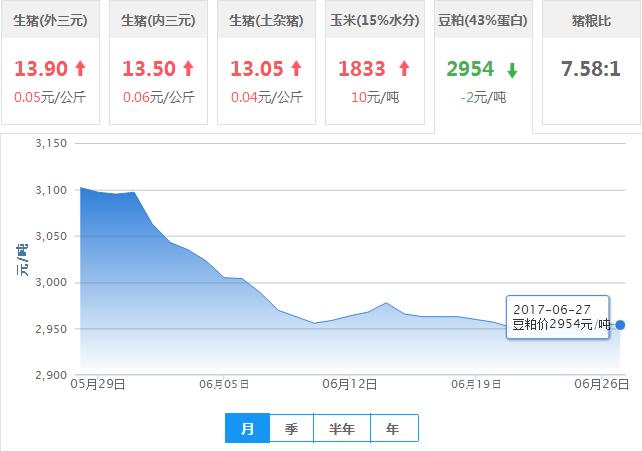
Task: Open the 生猪(土杂猪) price card
Action: coord(267,62)
